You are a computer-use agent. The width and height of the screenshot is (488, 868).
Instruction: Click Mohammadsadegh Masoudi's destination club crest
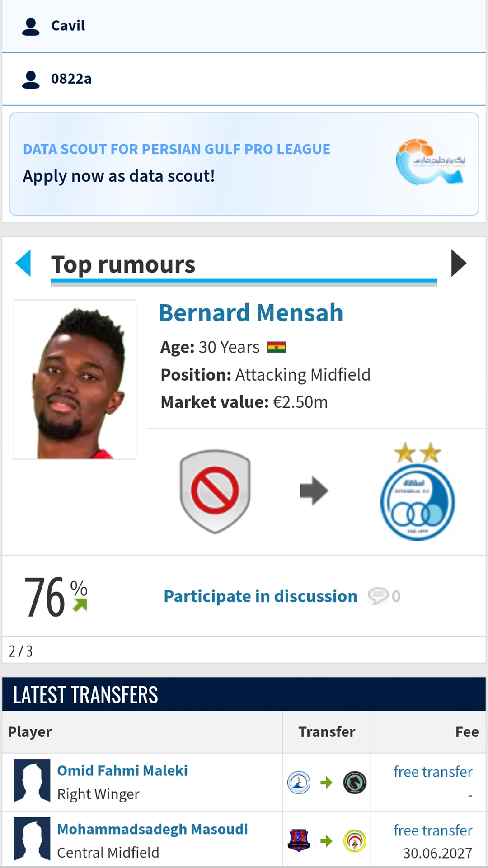pyautogui.click(x=355, y=840)
